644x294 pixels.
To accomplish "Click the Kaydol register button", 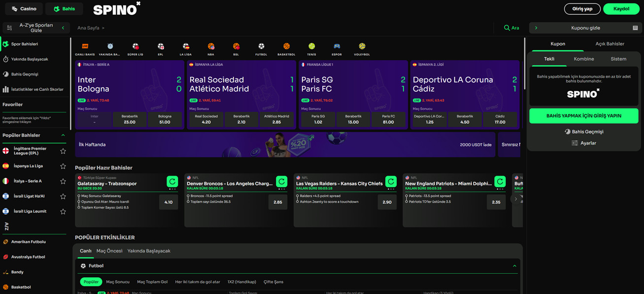I will point(621,9).
